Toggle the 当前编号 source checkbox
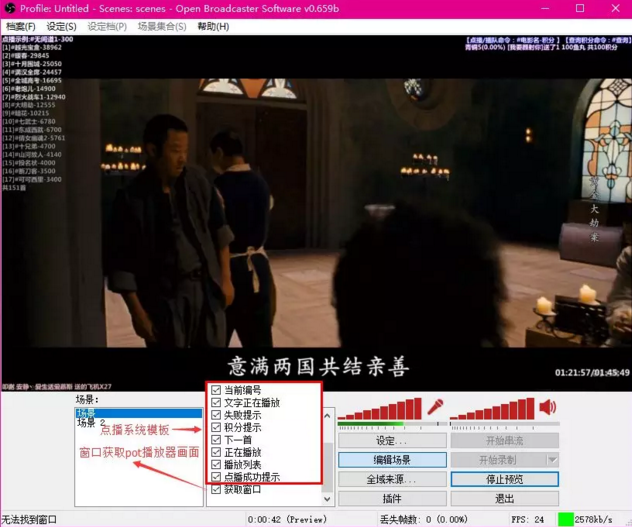Screen dimensions: 632x527 coord(216,390)
